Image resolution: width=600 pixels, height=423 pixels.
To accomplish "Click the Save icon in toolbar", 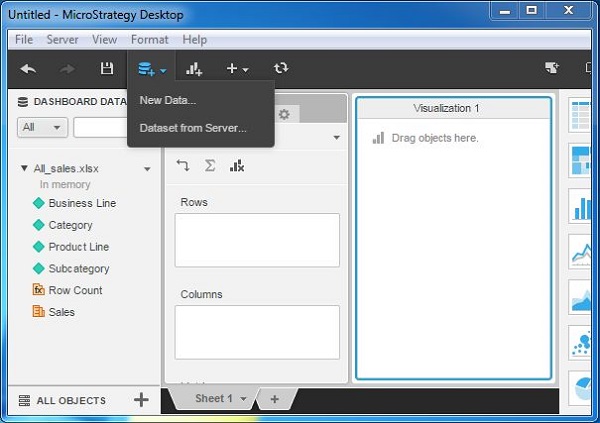I will pyautogui.click(x=106, y=68).
